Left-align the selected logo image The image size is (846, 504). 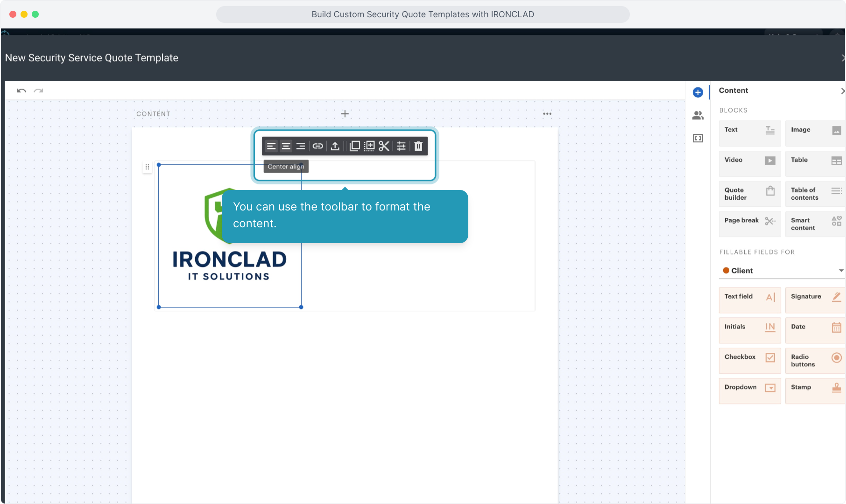tap(271, 147)
